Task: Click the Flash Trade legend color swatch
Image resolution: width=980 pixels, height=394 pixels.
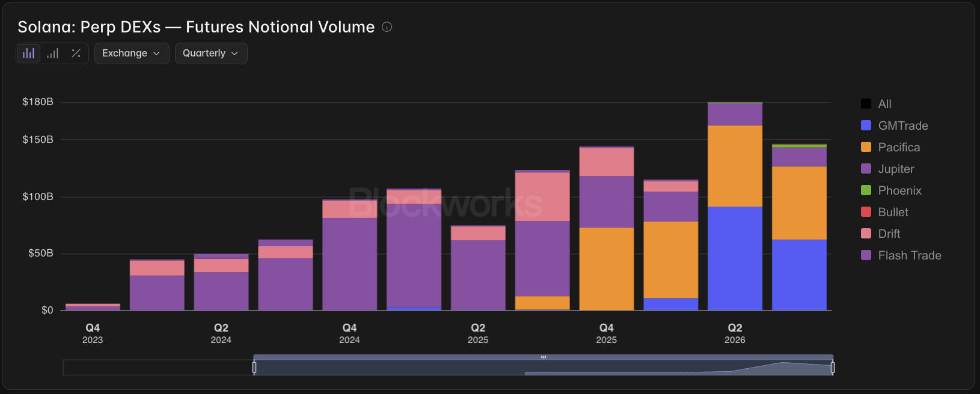Action: point(866,255)
